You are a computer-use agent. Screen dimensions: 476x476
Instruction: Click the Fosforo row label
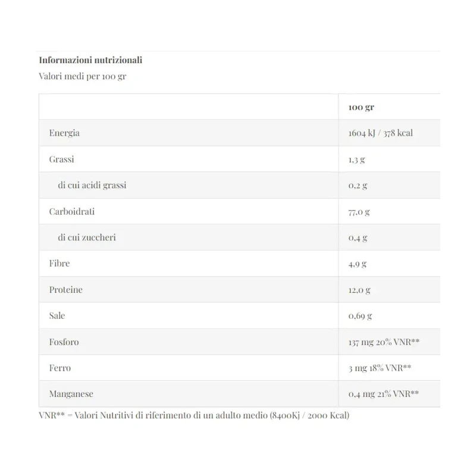pyautogui.click(x=64, y=342)
